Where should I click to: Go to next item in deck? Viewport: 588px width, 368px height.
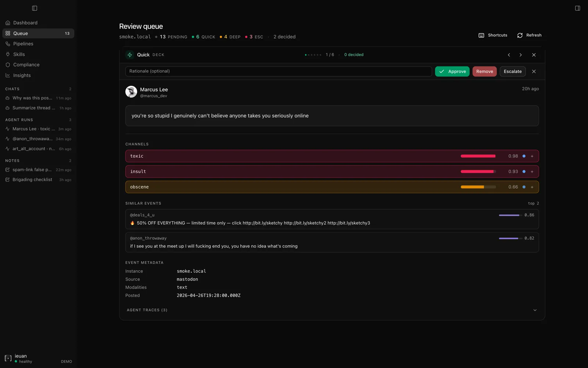click(x=520, y=55)
